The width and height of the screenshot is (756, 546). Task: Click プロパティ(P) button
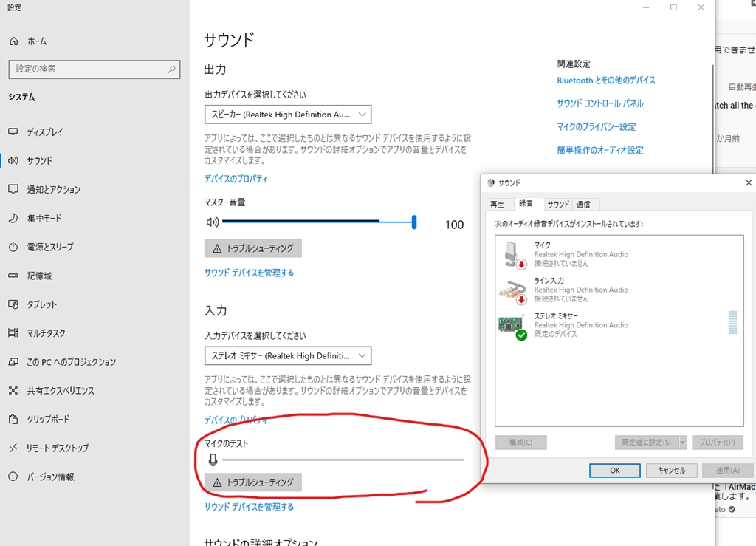718,443
